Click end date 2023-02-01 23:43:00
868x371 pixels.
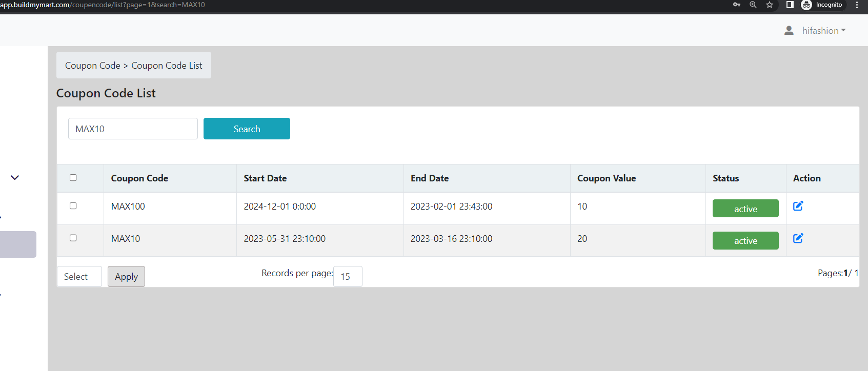[x=452, y=207]
